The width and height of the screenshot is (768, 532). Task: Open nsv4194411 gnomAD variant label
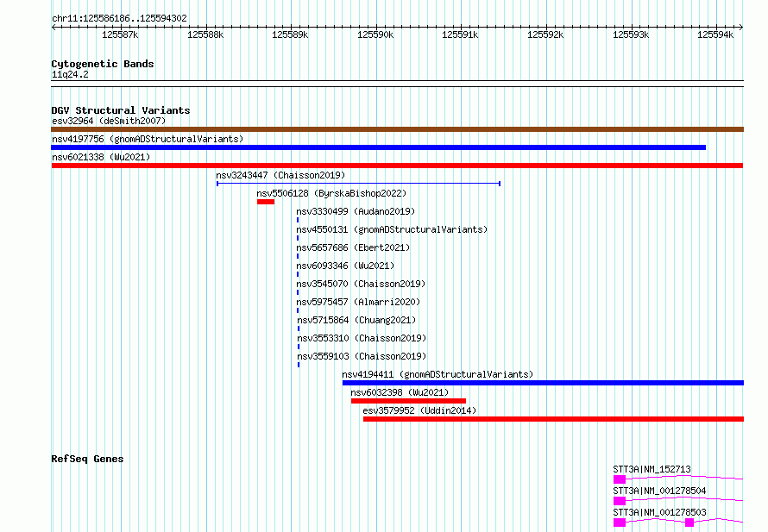click(438, 374)
